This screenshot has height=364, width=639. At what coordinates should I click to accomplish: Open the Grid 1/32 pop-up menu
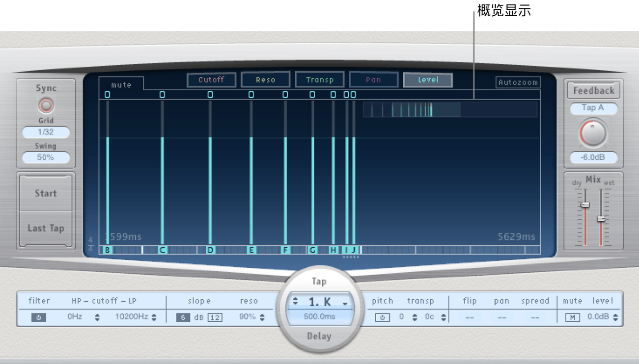coord(46,132)
